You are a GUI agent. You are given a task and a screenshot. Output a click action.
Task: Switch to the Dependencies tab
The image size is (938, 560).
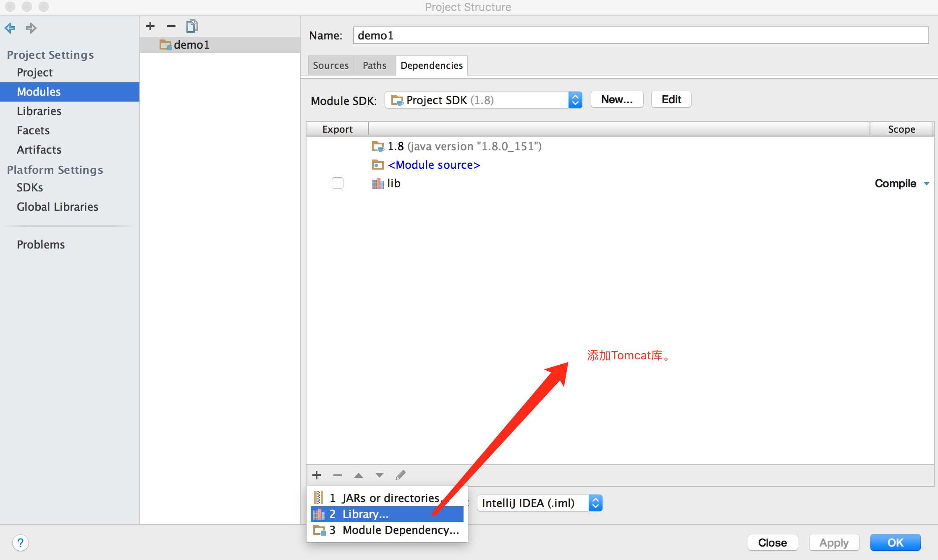tap(432, 65)
